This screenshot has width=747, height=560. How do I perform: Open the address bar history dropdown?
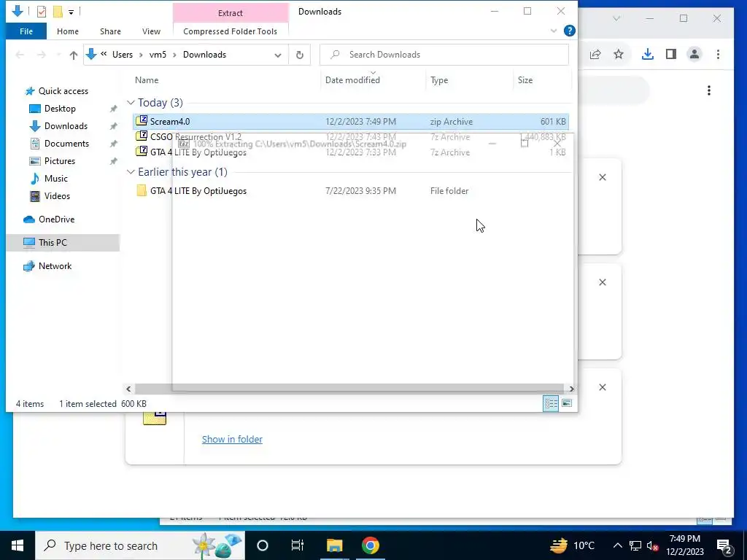coord(278,55)
